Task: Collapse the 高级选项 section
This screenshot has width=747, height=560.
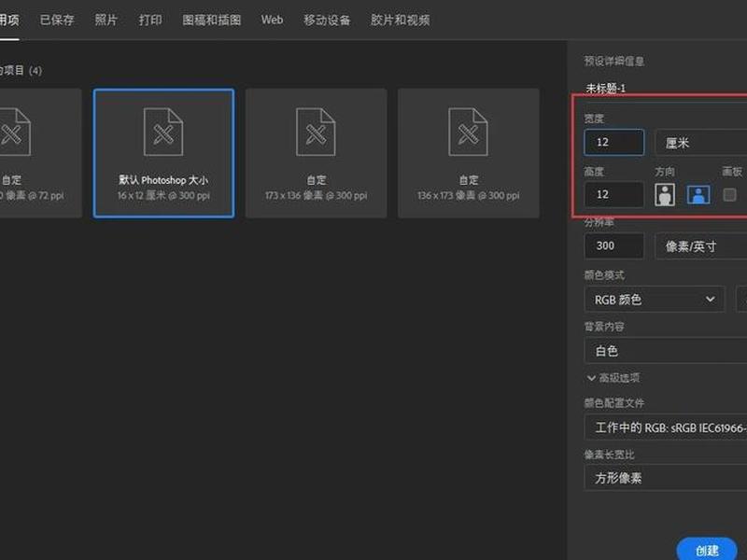Action: pyautogui.click(x=613, y=378)
